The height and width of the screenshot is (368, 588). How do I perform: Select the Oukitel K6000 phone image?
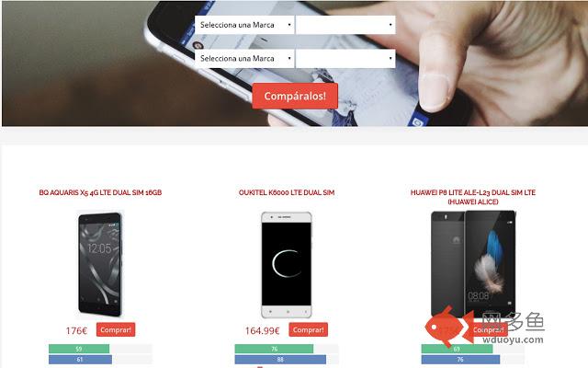[x=287, y=265]
